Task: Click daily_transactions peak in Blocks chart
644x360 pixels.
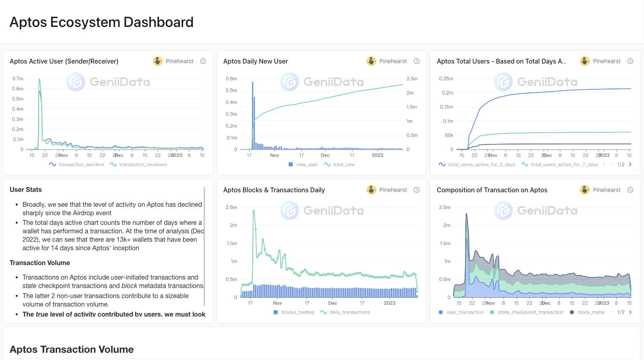Action: pyautogui.click(x=254, y=211)
